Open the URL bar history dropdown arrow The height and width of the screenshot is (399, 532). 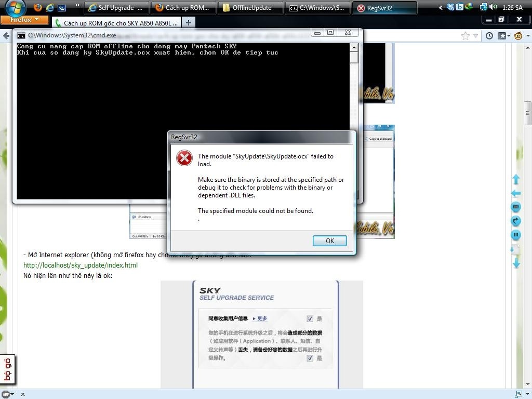click(476, 36)
